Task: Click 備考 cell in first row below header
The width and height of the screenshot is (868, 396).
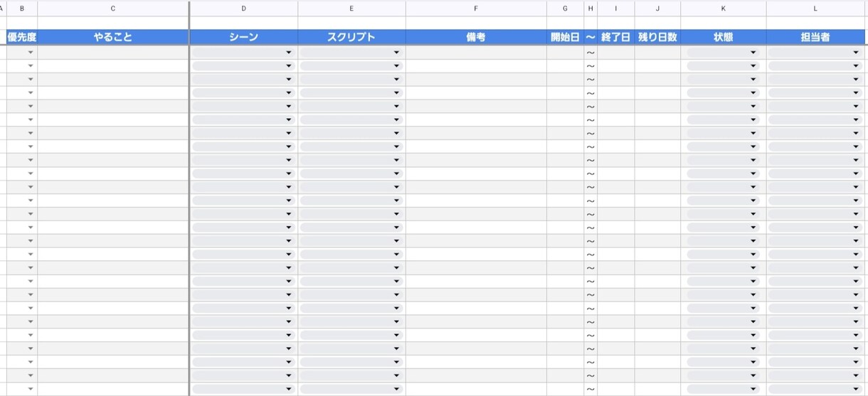Action: click(x=476, y=53)
